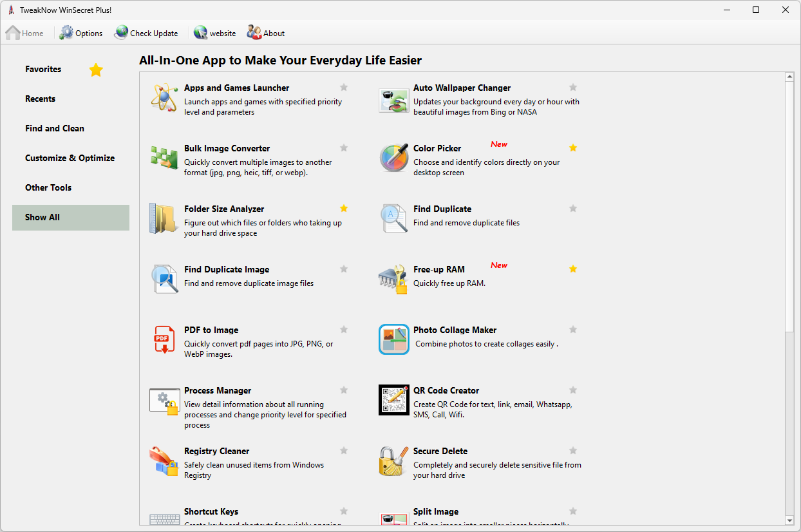Viewport: 801px width, 532px height.
Task: Star the Shortcut Keys tool
Action: tap(344, 511)
